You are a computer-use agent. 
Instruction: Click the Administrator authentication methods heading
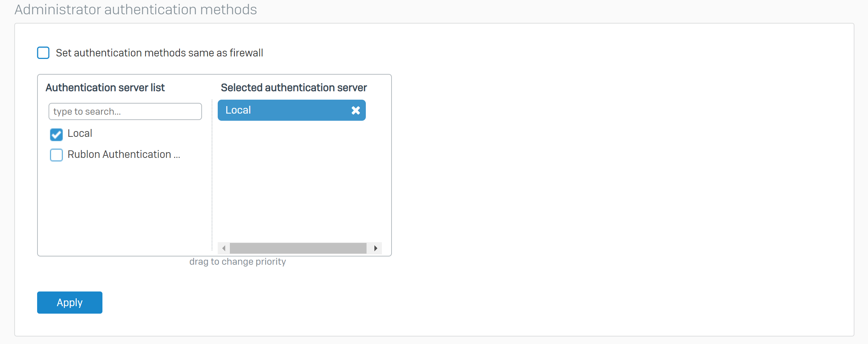(136, 10)
